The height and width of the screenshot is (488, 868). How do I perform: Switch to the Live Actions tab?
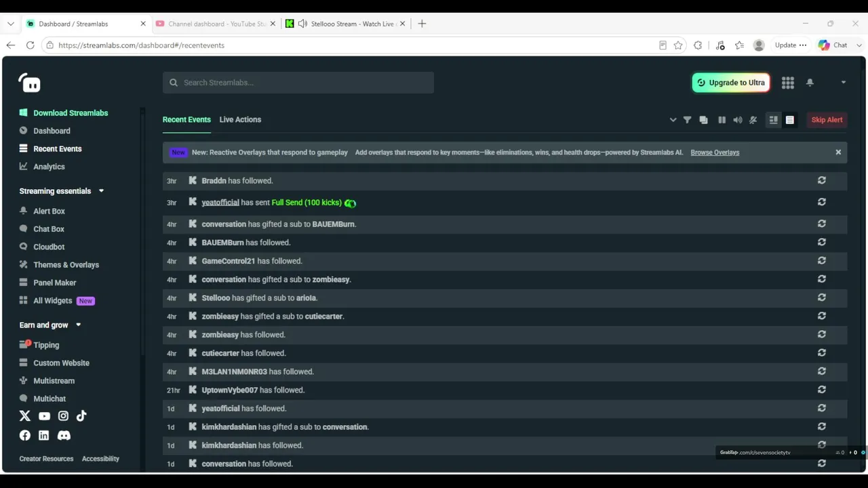tap(240, 119)
